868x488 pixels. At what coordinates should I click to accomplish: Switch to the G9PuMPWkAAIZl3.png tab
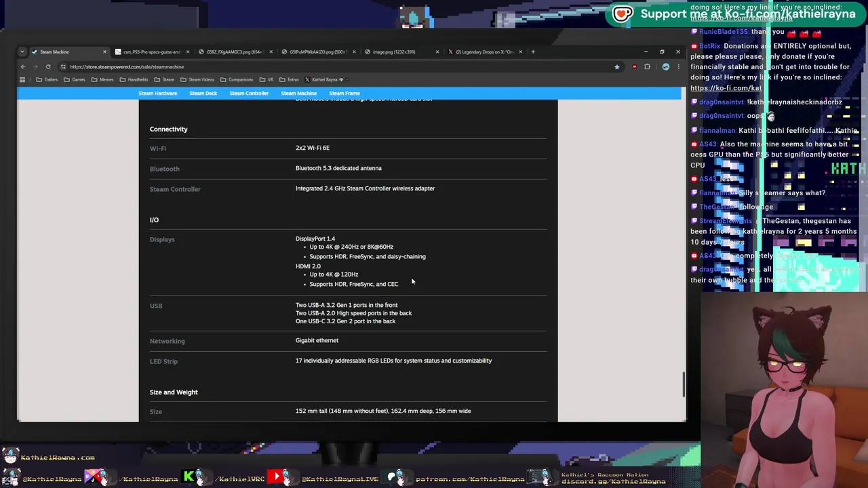(x=318, y=52)
